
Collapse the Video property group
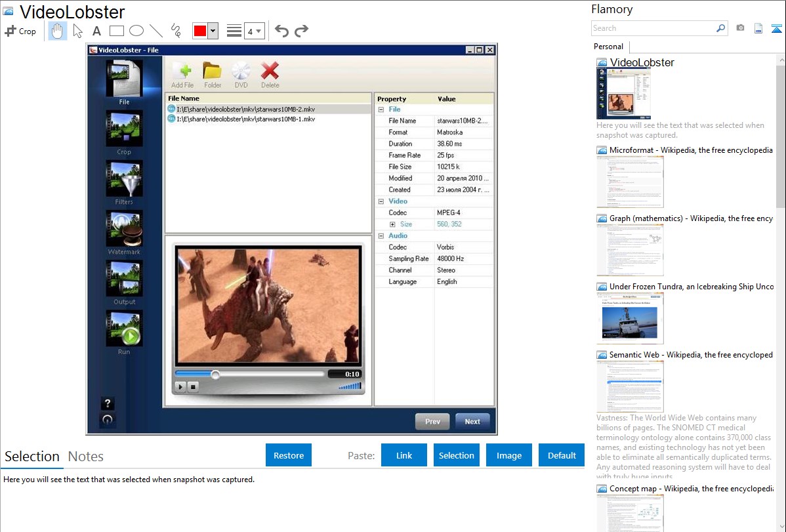click(x=381, y=201)
